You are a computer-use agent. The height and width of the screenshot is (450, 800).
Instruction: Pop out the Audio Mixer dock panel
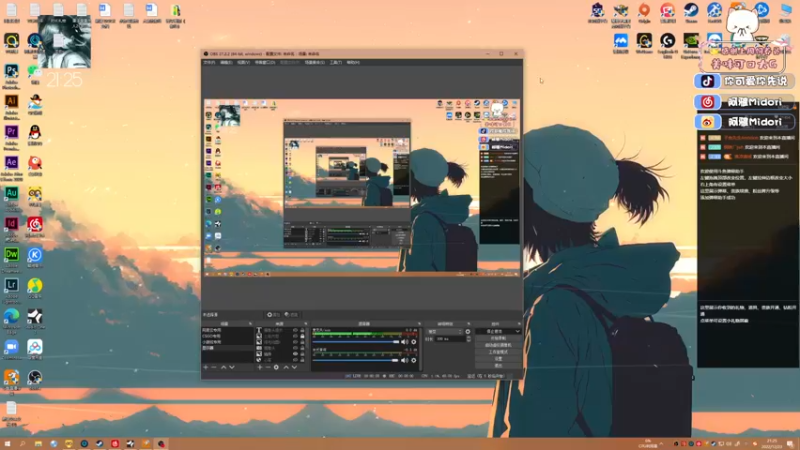tap(419, 324)
